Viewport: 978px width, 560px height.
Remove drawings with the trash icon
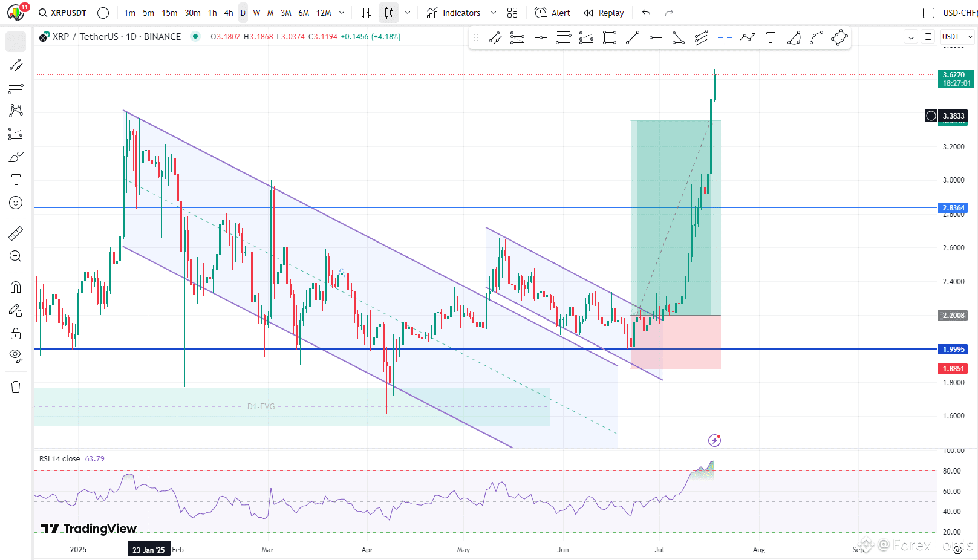pos(16,387)
